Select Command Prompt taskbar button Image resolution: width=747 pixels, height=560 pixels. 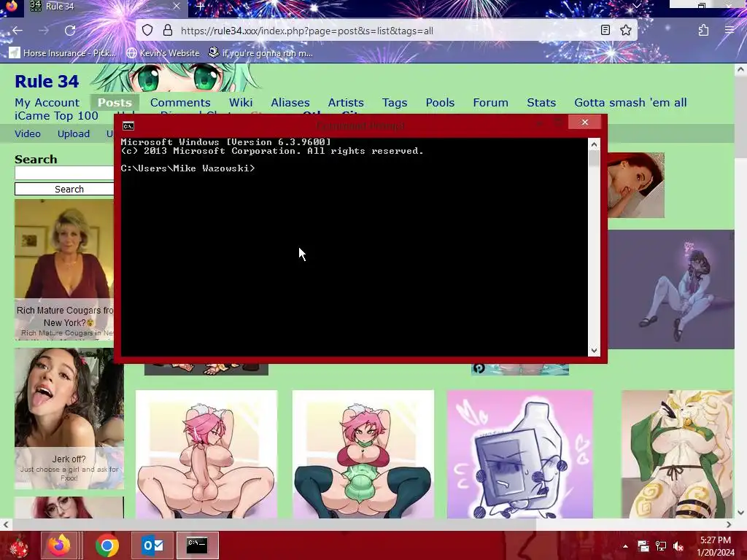(x=197, y=545)
